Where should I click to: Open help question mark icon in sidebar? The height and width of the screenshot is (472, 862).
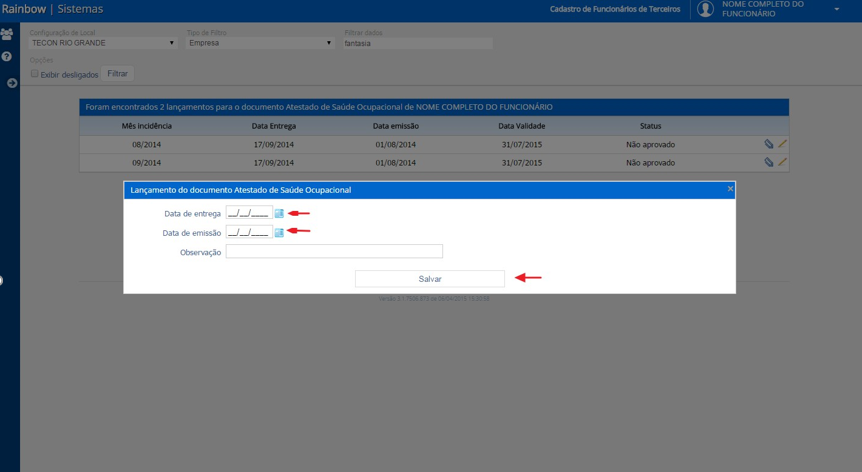coord(7,57)
